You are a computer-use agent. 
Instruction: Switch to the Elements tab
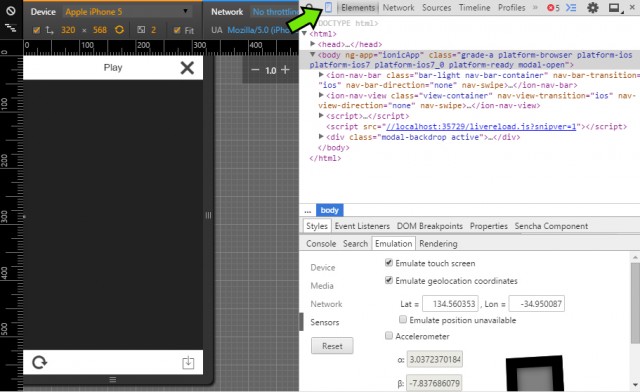[x=358, y=7]
